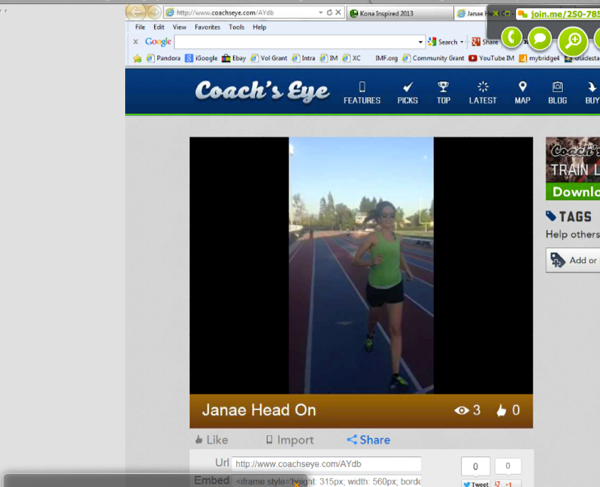Click the join.me zoom magnifier icon
Screen dimensions: 600x487
coord(573,41)
